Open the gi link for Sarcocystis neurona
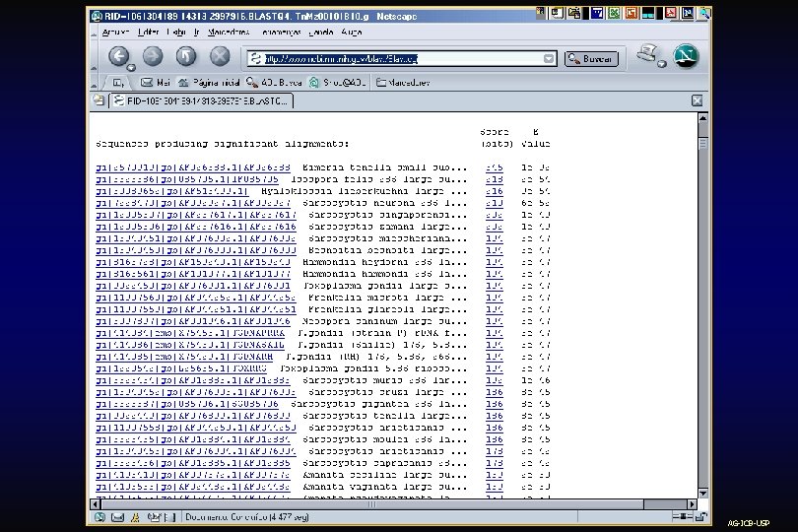Viewport: 798px width, 532px height. point(193,203)
